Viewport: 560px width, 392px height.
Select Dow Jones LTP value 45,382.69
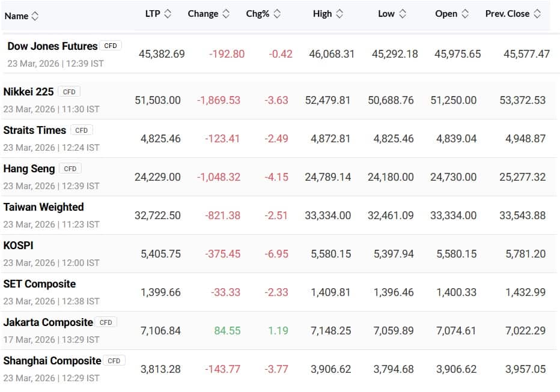coord(162,54)
